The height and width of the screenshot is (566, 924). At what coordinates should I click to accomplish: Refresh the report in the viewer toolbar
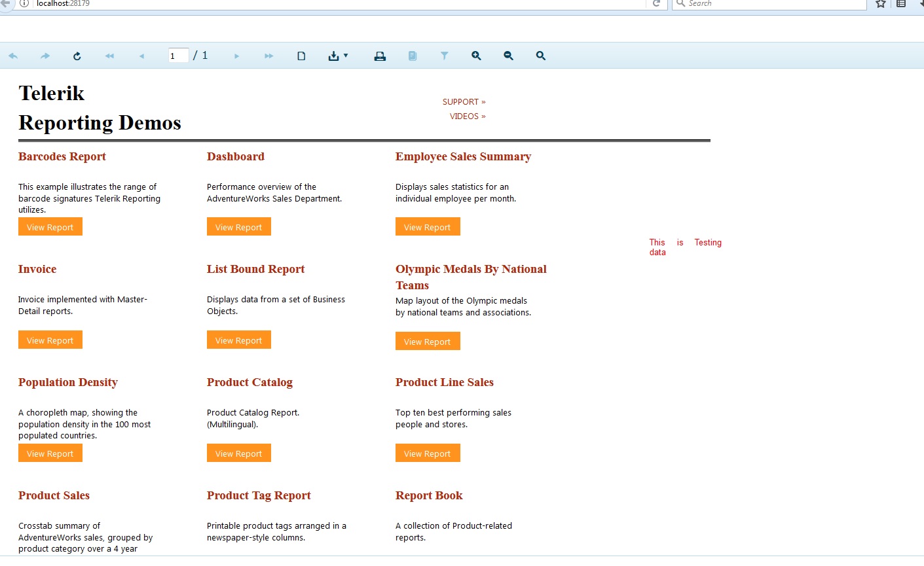point(77,56)
